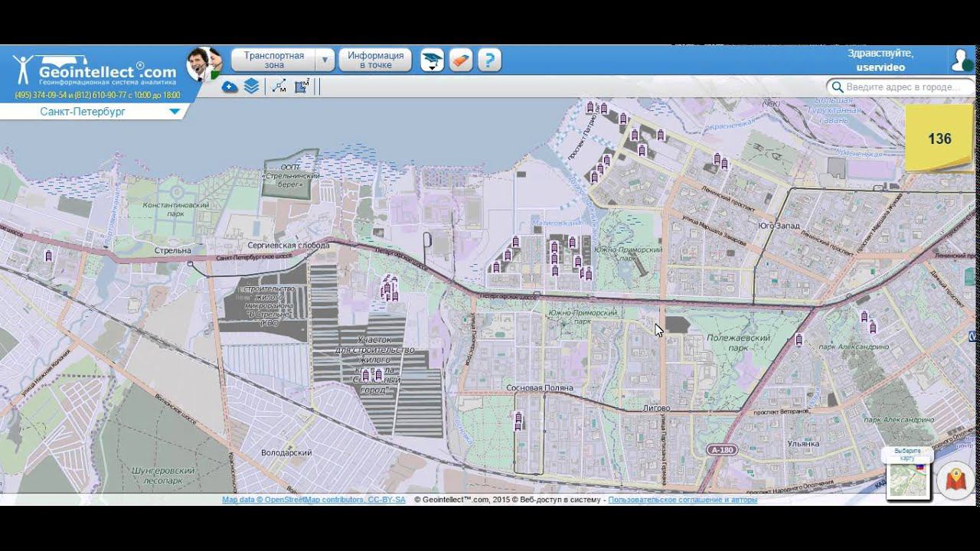Select the eraser clear tool
The height and width of the screenshot is (551, 980).
461,60
